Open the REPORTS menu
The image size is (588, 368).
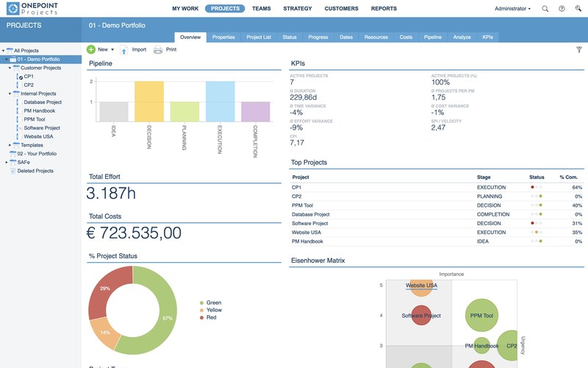click(384, 9)
